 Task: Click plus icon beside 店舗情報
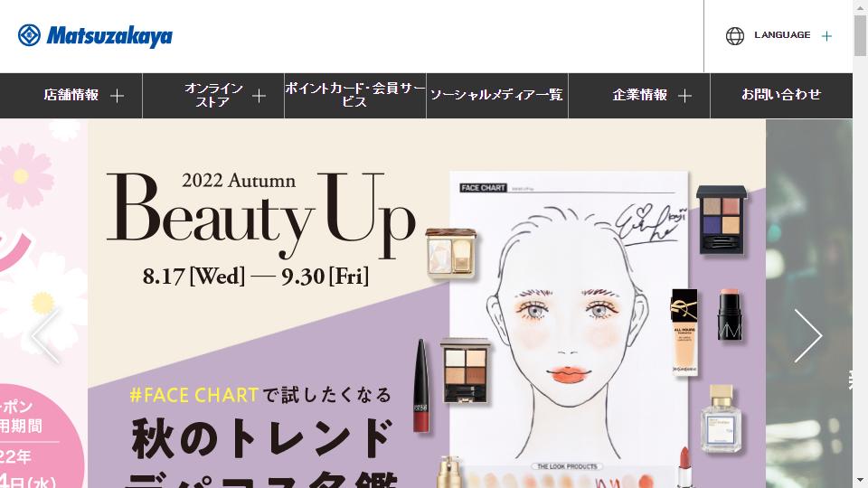[117, 96]
